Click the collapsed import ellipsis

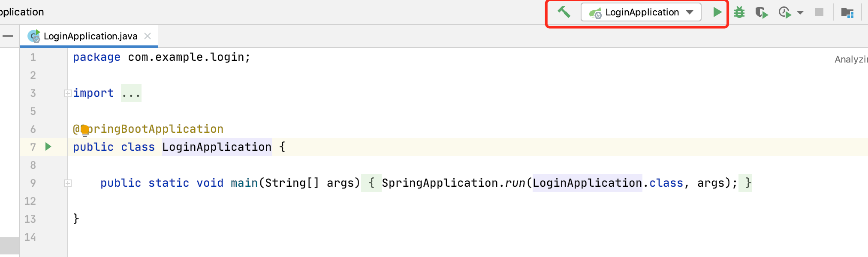tap(131, 93)
